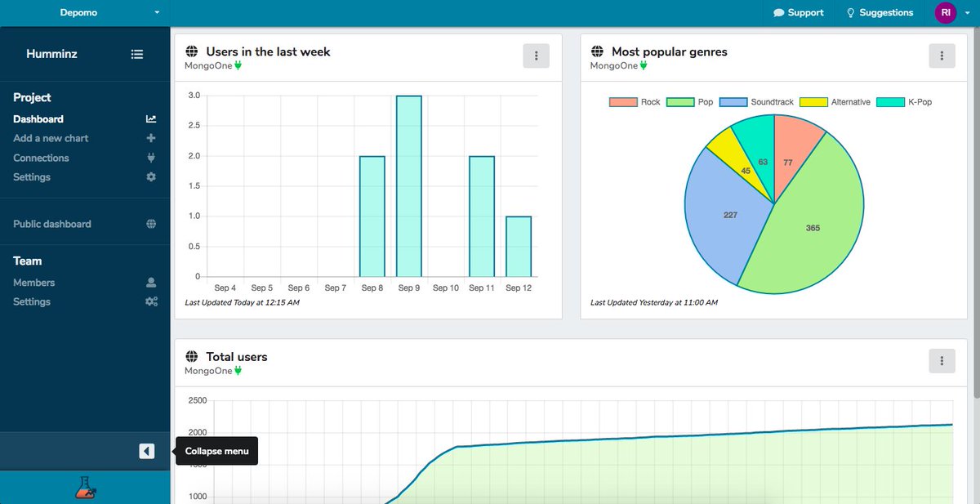The width and height of the screenshot is (980, 504).
Task: Open options menu for Total users chart
Action: [x=942, y=360]
